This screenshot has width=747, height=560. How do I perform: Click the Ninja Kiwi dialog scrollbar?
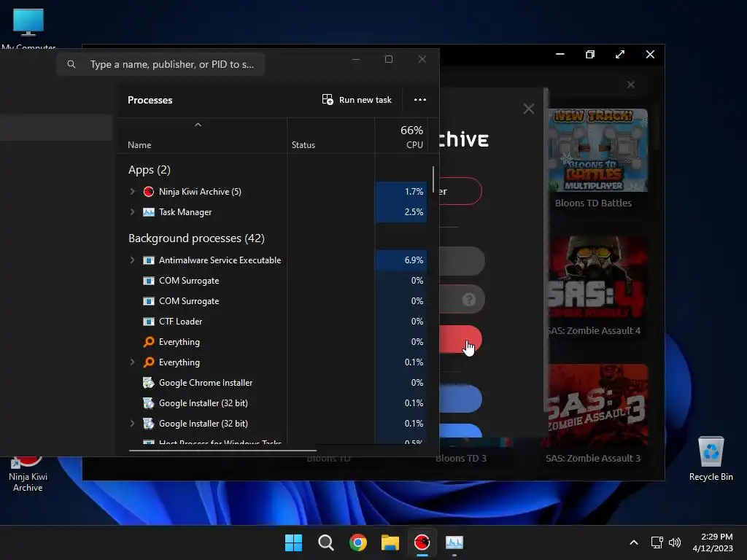click(546, 249)
